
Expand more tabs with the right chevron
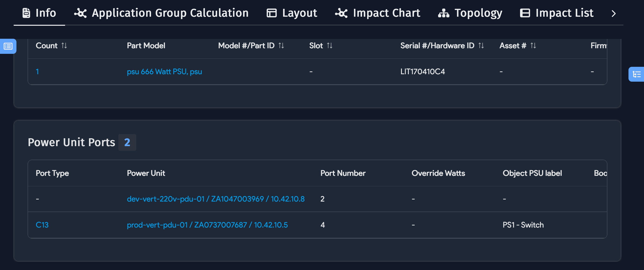pos(613,13)
